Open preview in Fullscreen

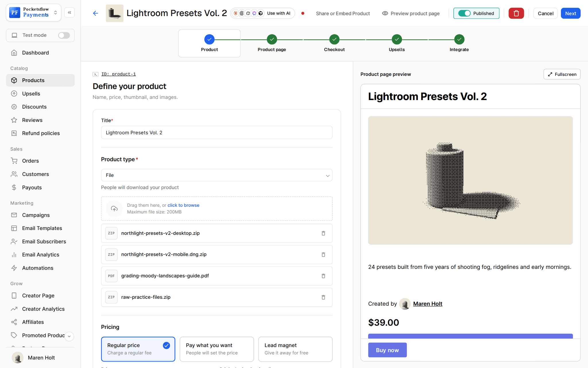pos(562,74)
